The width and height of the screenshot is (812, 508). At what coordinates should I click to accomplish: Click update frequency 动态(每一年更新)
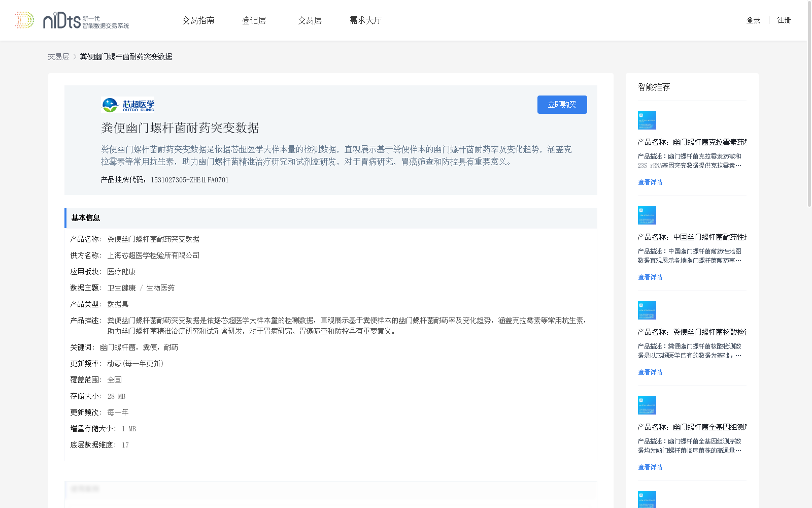tap(136, 364)
